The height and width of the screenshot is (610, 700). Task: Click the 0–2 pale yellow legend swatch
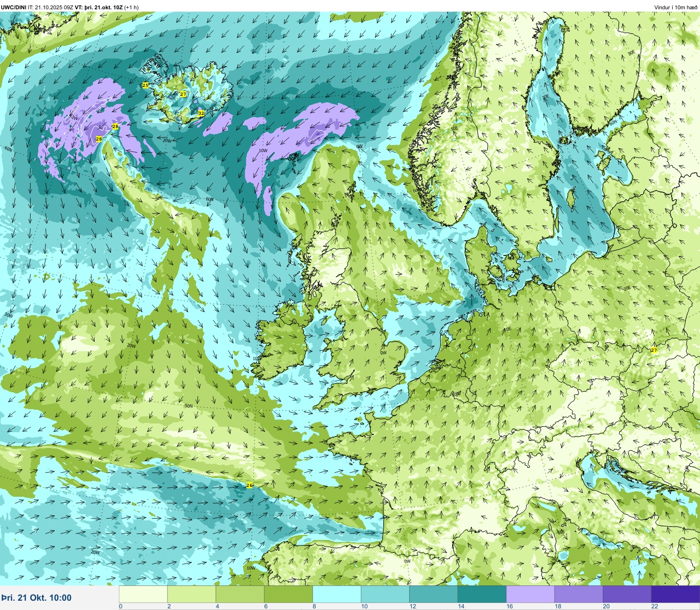pyautogui.click(x=143, y=594)
